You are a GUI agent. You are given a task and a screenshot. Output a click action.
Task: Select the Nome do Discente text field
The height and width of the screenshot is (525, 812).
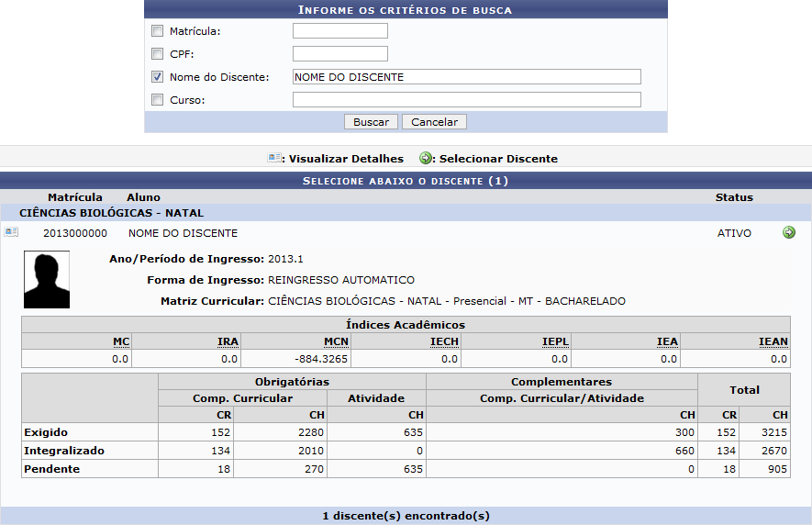466,77
